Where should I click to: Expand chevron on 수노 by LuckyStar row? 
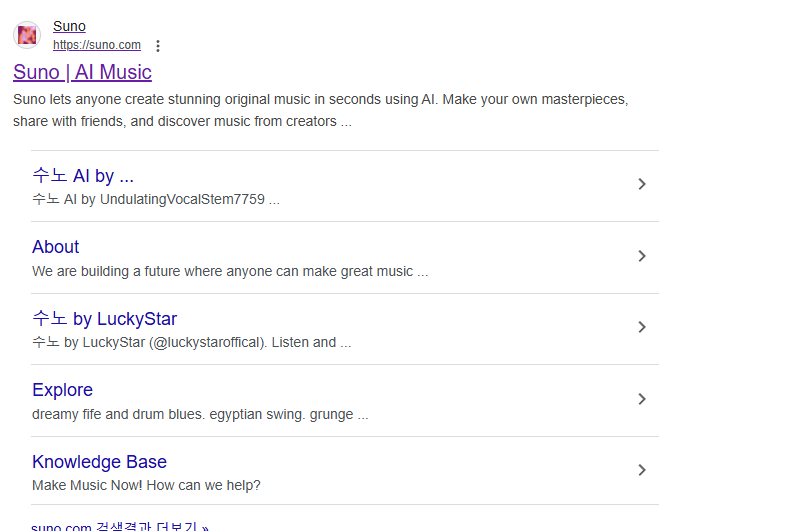(642, 327)
